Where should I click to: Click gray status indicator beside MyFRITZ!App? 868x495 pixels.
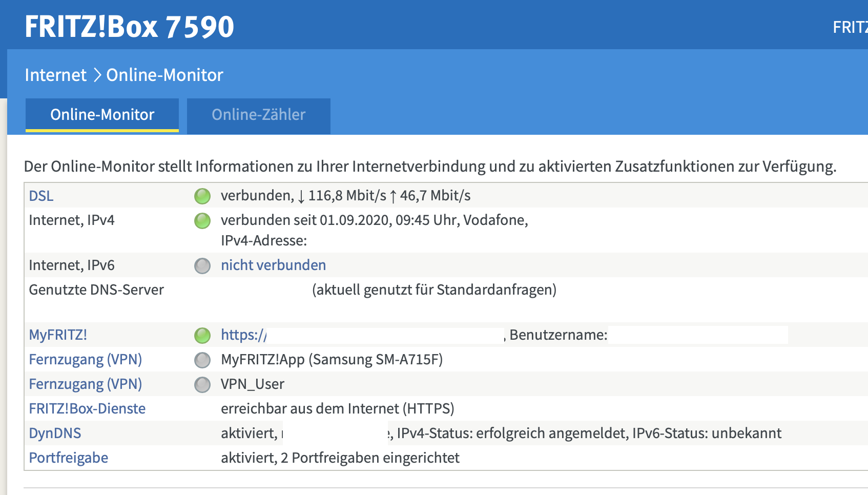coord(202,360)
